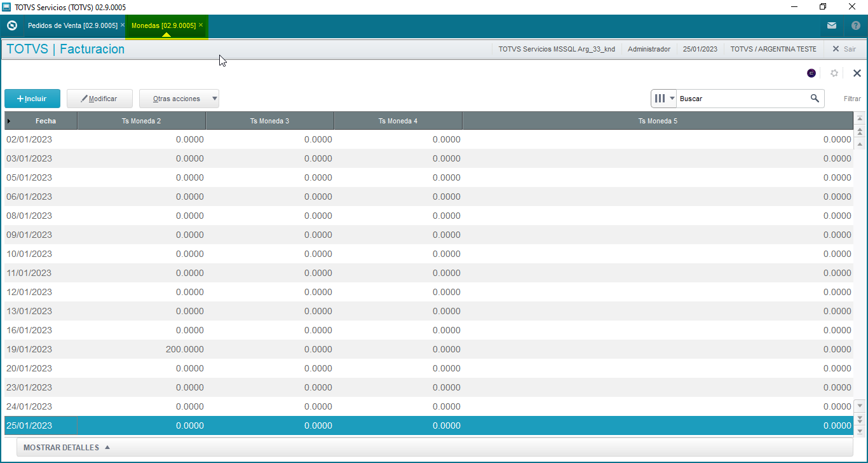
Task: Click the Incluir button
Action: 32,99
